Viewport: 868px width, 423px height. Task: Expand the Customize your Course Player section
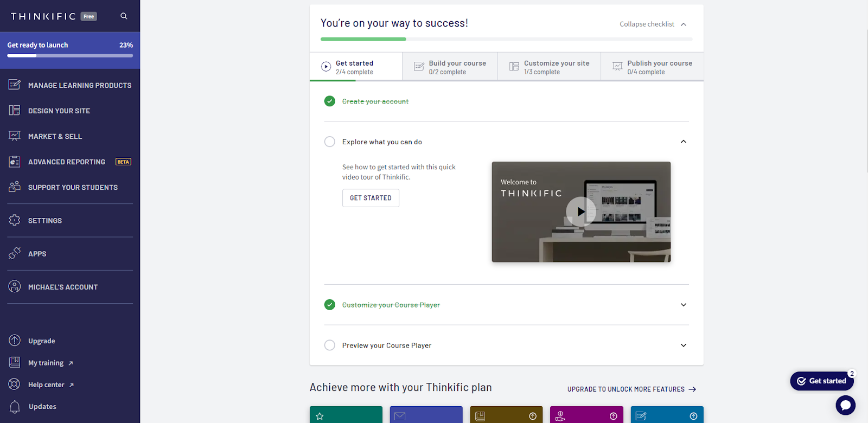pyautogui.click(x=684, y=305)
